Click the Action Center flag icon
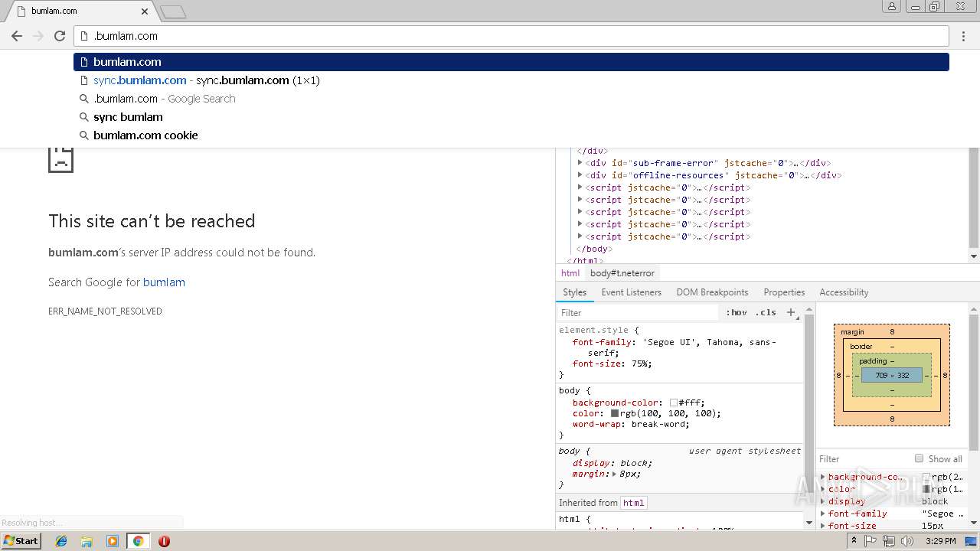The width and height of the screenshot is (980, 551). tap(871, 541)
